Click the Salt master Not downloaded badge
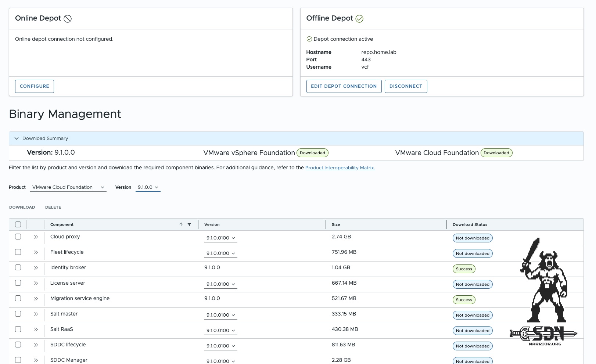This screenshot has height=364, width=596. click(473, 315)
